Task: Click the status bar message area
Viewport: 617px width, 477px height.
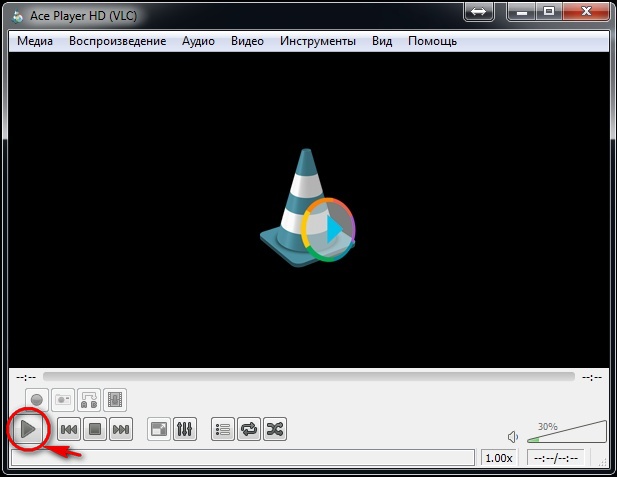Action: [x=243, y=458]
